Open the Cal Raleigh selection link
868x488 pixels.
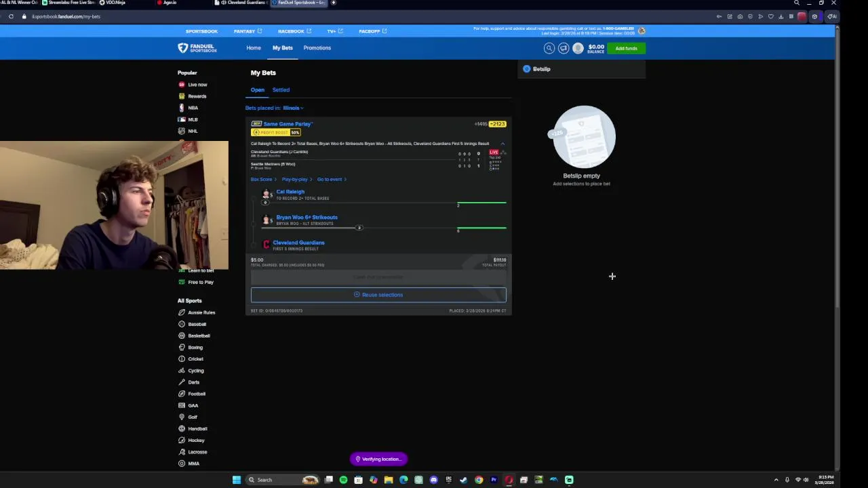pyautogui.click(x=290, y=192)
